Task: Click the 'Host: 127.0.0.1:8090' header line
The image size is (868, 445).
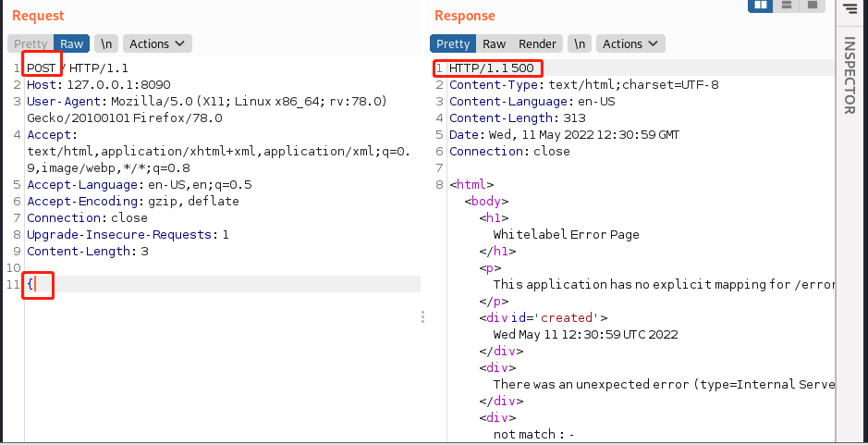Action: click(x=99, y=85)
